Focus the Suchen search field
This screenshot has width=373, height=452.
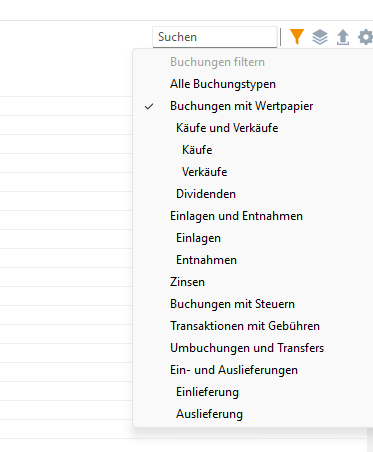point(215,37)
